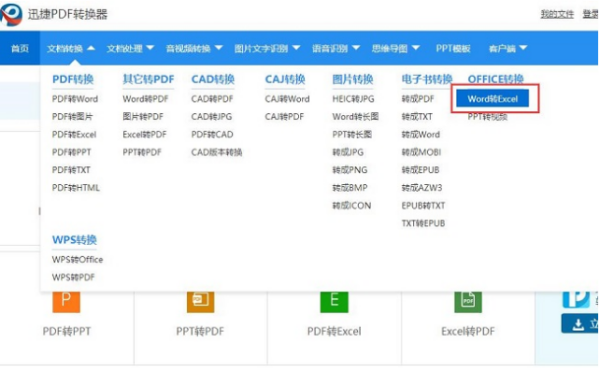Select PDF转TXT option

click(71, 170)
